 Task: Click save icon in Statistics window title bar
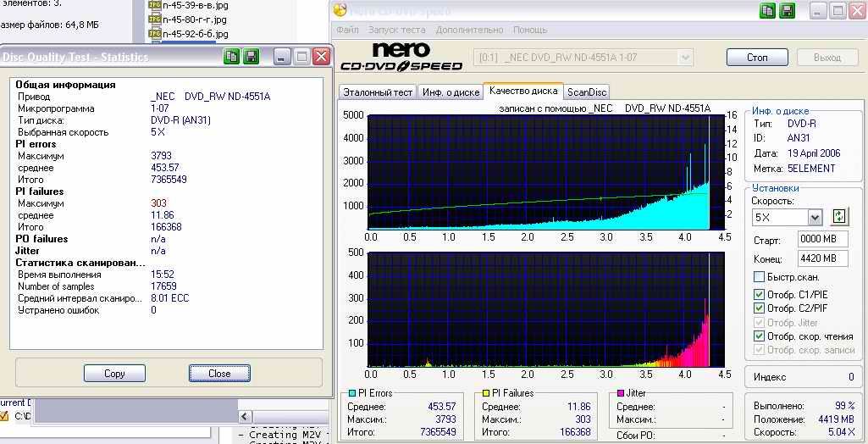[x=252, y=57]
